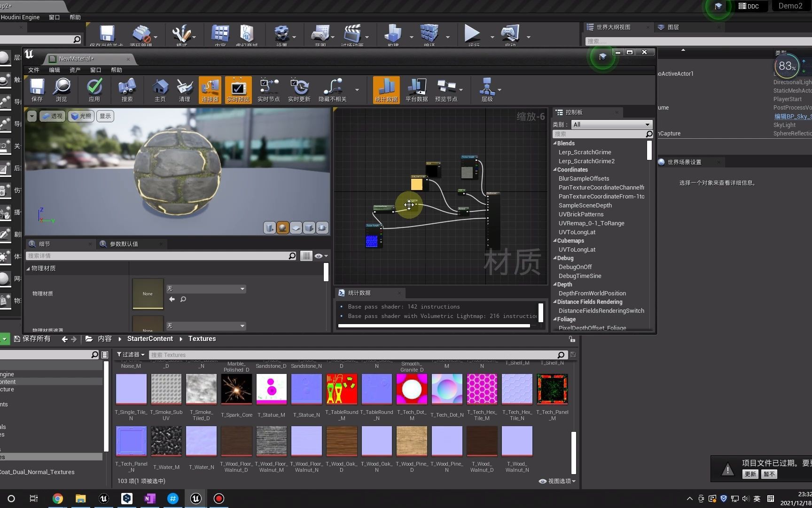Open the OBS recording app from taskbar
812x508 pixels.
tap(218, 498)
